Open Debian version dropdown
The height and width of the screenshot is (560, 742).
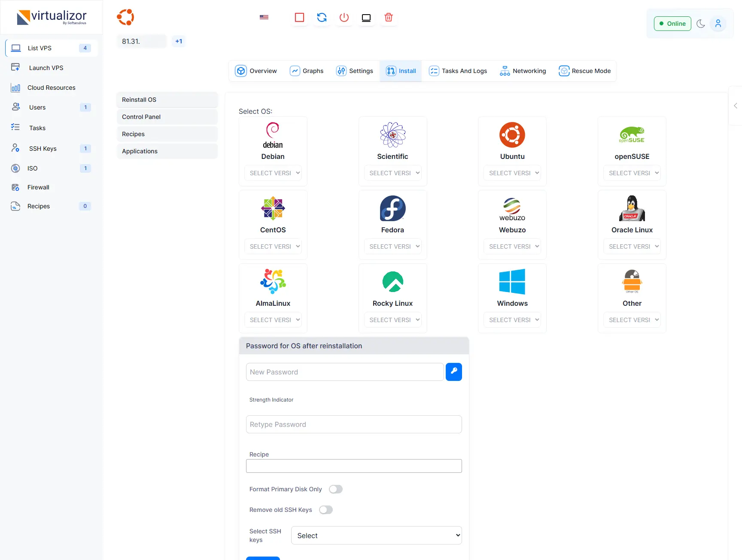[x=273, y=173]
